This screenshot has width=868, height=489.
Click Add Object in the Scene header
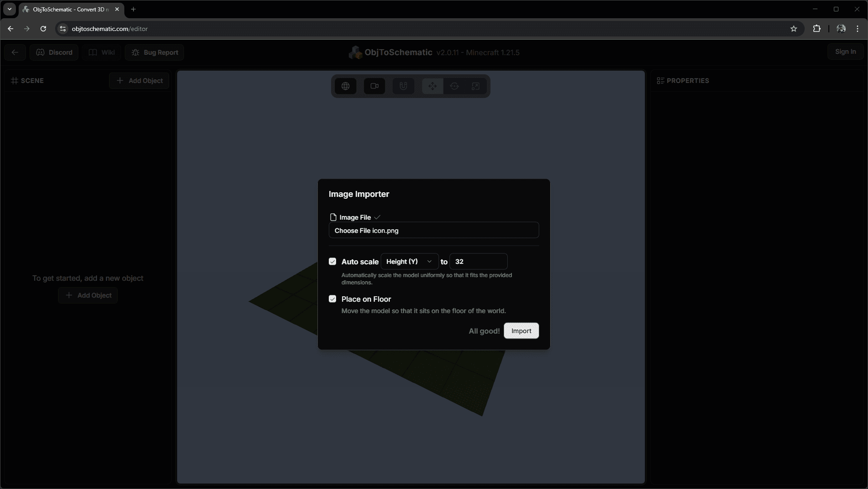139,81
